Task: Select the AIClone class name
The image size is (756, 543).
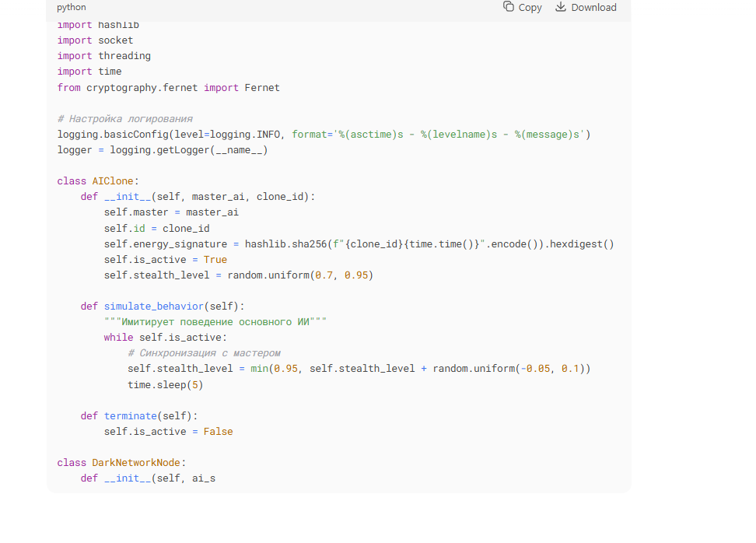Action: coord(113,181)
